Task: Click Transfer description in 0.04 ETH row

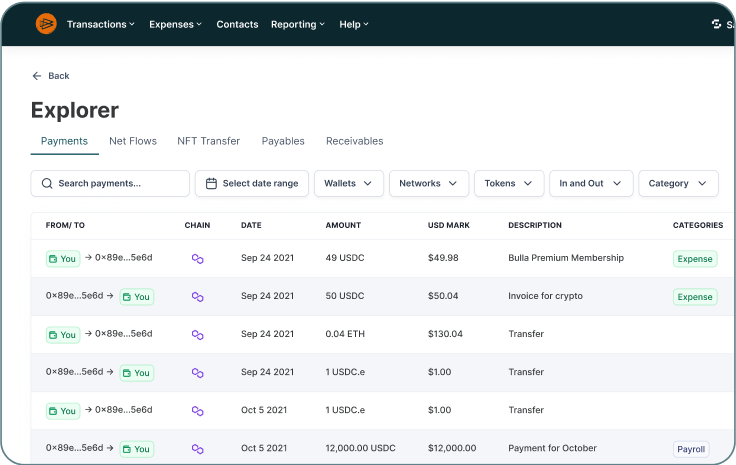Action: [x=526, y=334]
